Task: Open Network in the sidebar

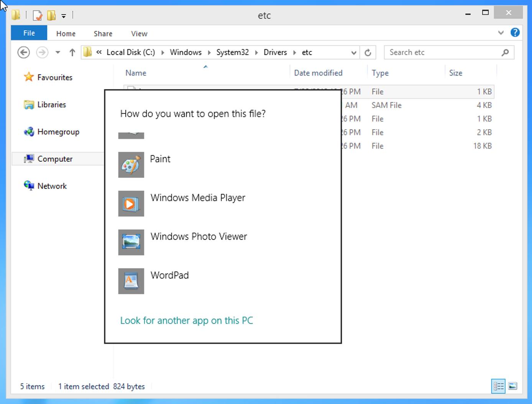Action: pos(52,186)
